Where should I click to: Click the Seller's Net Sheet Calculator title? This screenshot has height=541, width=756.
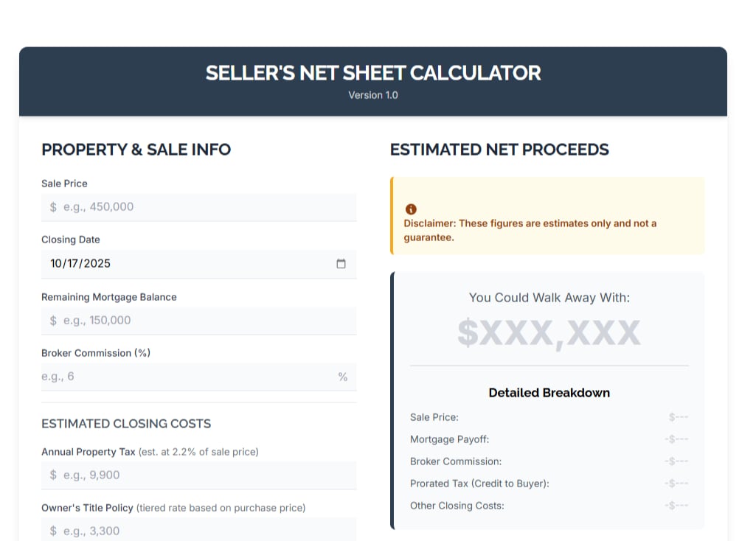click(x=373, y=72)
